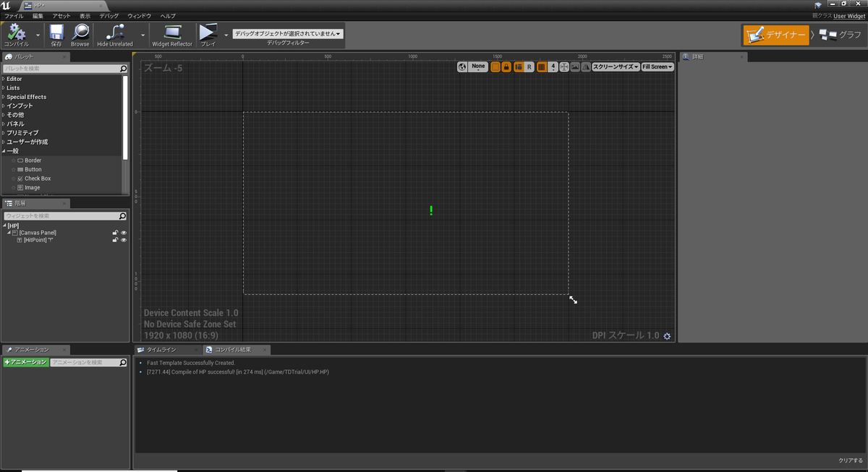The image size is (868, 472).
Task: Select the Check Box widget in palette
Action: pyautogui.click(x=37, y=179)
